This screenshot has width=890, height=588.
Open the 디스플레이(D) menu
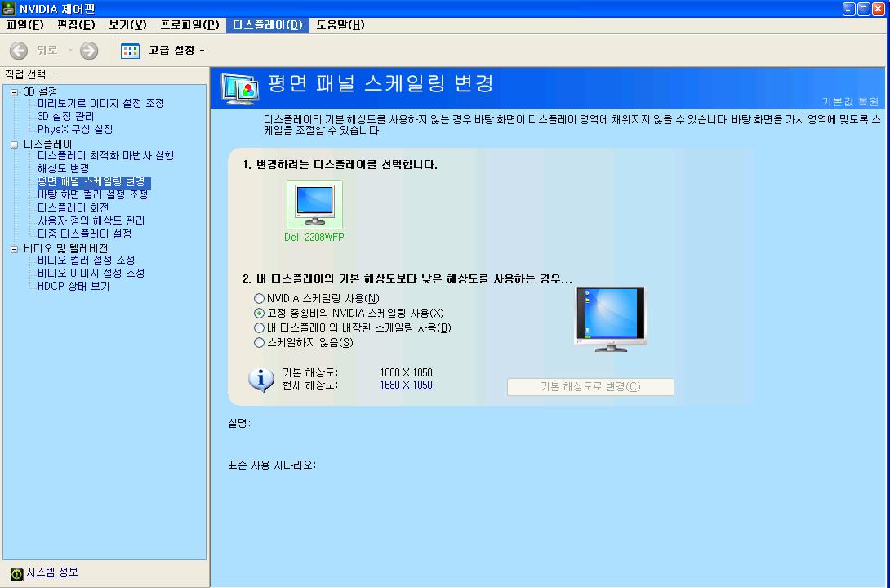(x=267, y=25)
